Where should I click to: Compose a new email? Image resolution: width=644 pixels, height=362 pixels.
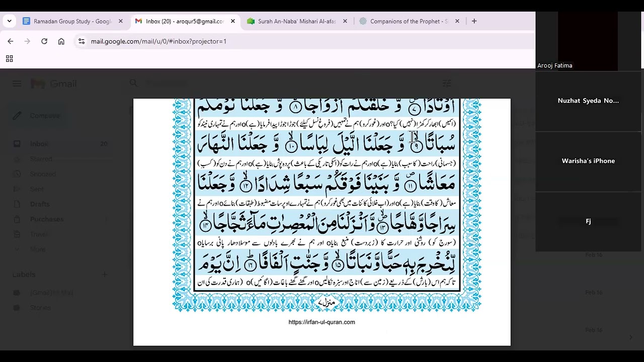click(37, 116)
